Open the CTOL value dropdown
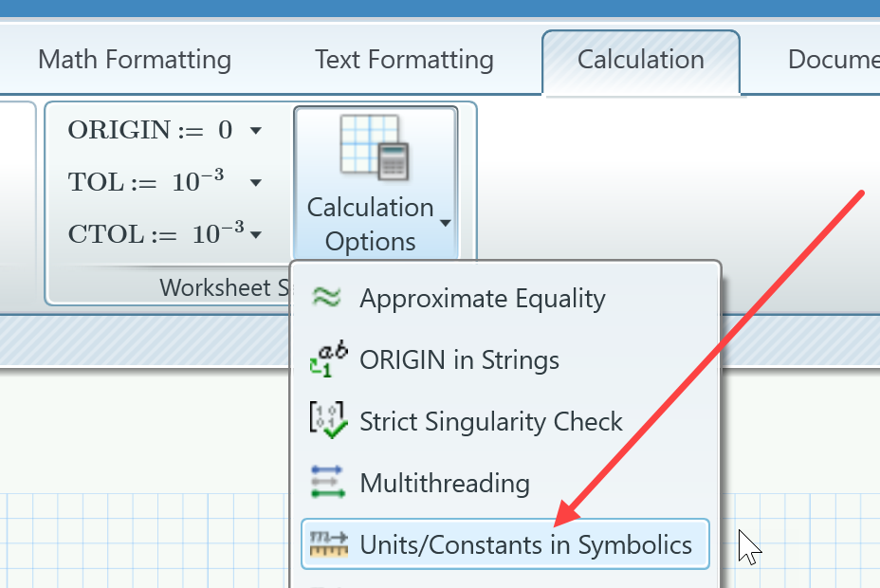Screen dimensions: 880x588 tap(255, 233)
